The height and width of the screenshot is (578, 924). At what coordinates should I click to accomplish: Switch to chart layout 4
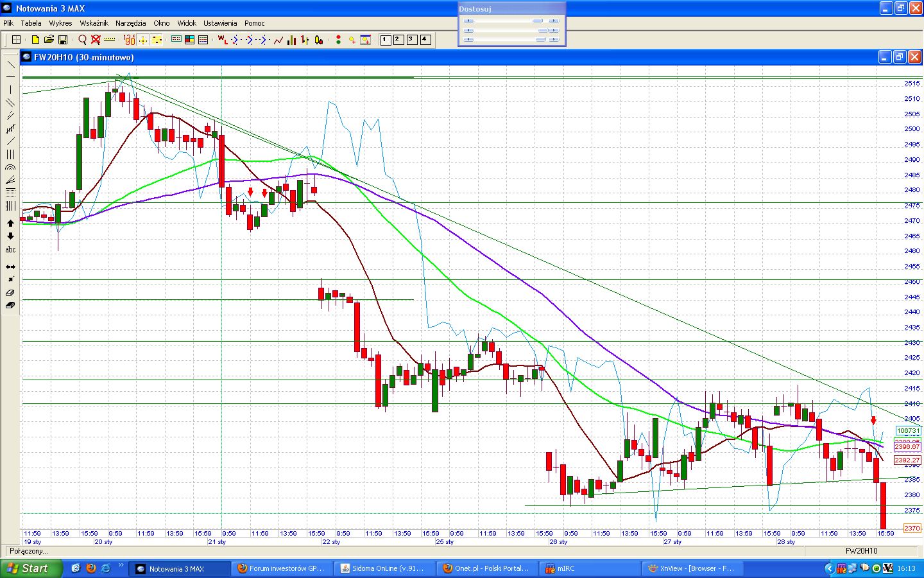click(425, 40)
